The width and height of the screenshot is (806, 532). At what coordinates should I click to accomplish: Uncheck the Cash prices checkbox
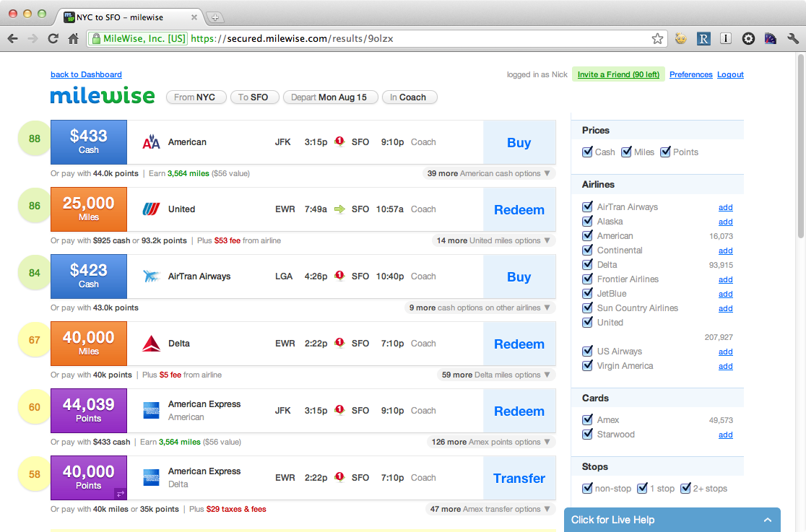pyautogui.click(x=587, y=152)
